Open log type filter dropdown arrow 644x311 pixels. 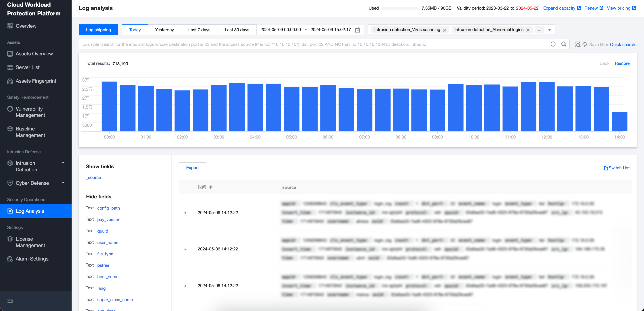click(549, 30)
